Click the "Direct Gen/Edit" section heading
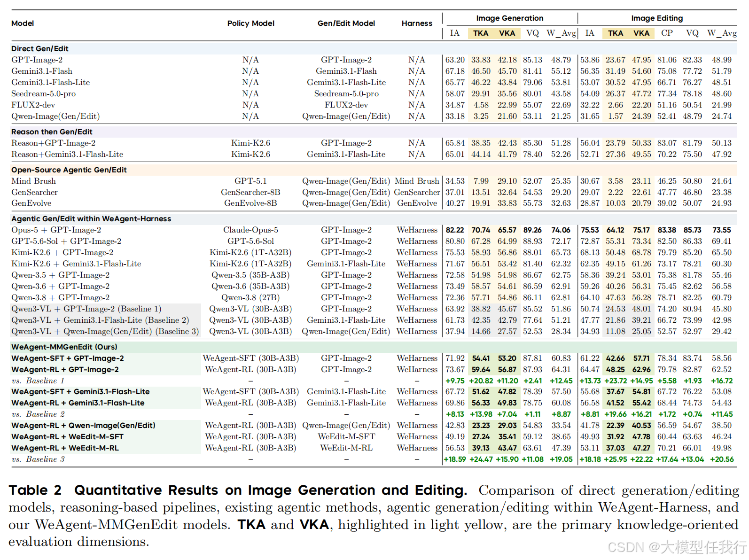The image size is (749, 560). click(x=40, y=49)
